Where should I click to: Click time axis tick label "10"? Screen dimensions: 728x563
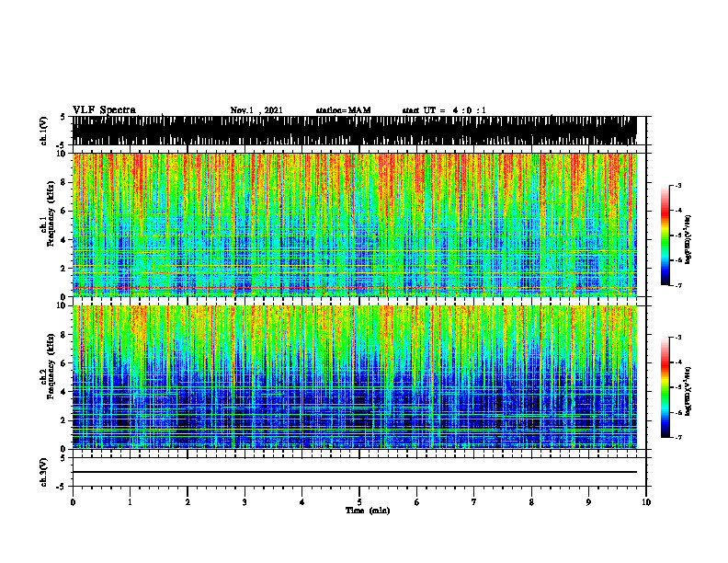646,502
